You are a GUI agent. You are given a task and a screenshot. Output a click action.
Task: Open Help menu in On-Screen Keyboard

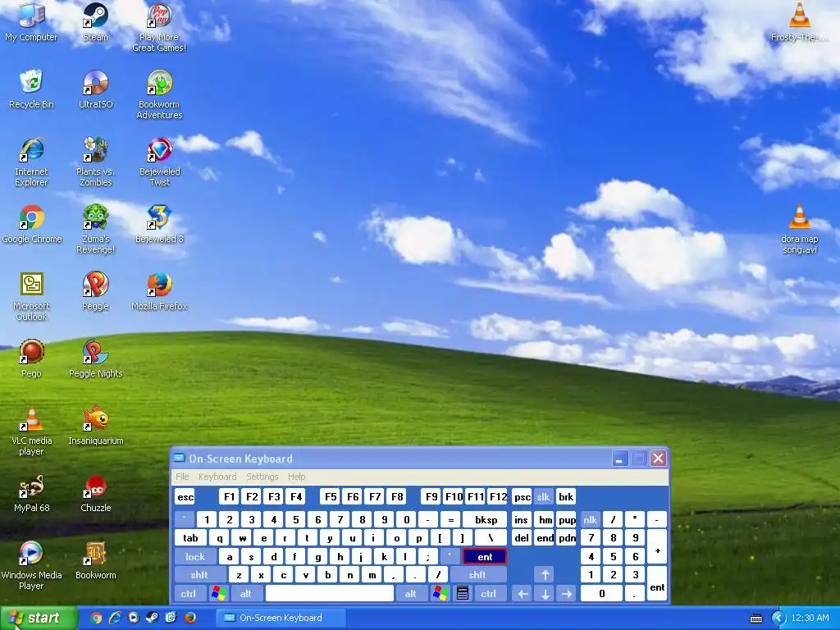tap(296, 477)
